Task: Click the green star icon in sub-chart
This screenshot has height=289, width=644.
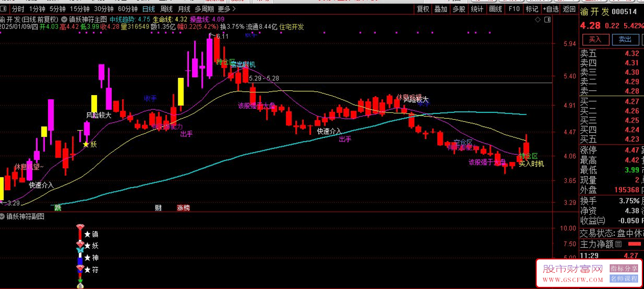Action: click(x=80, y=280)
